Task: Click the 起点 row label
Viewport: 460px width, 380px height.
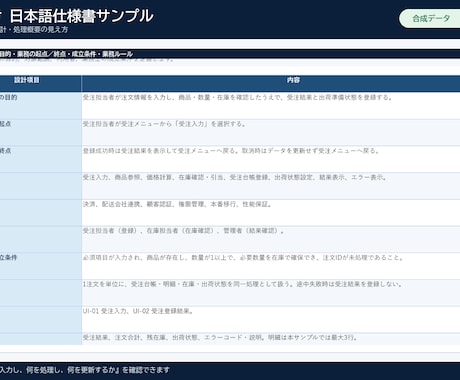Action: tap(5, 124)
